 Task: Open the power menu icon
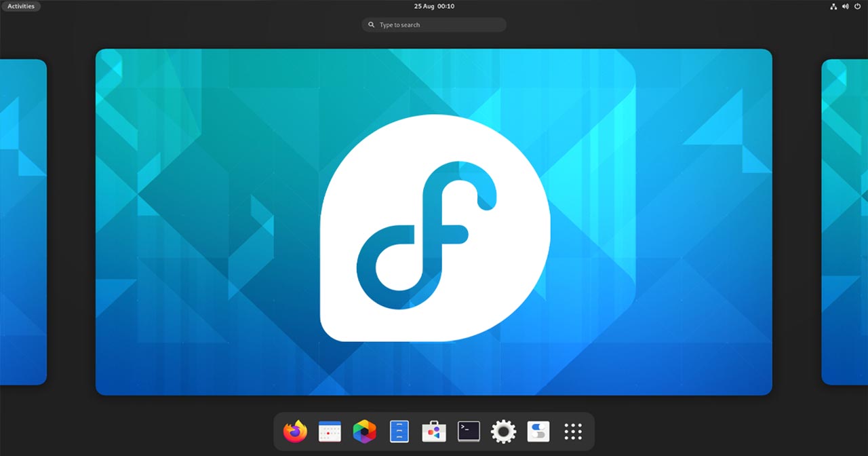pos(858,6)
